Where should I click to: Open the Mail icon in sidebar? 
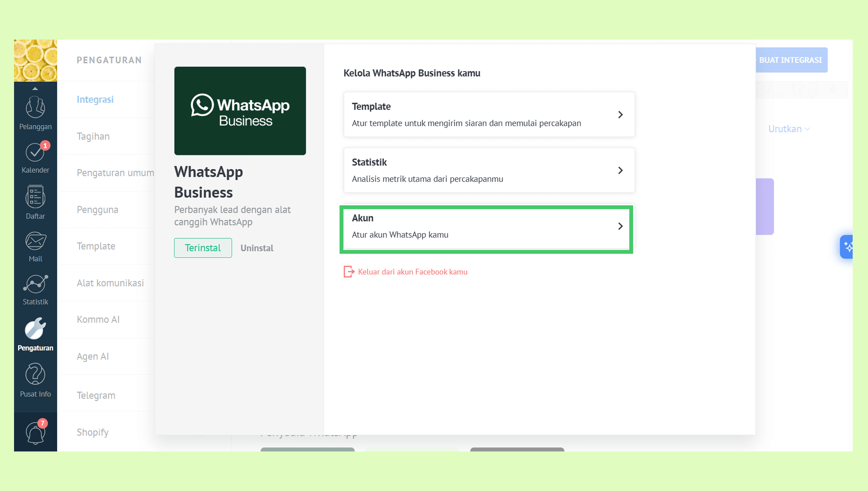pyautogui.click(x=35, y=241)
